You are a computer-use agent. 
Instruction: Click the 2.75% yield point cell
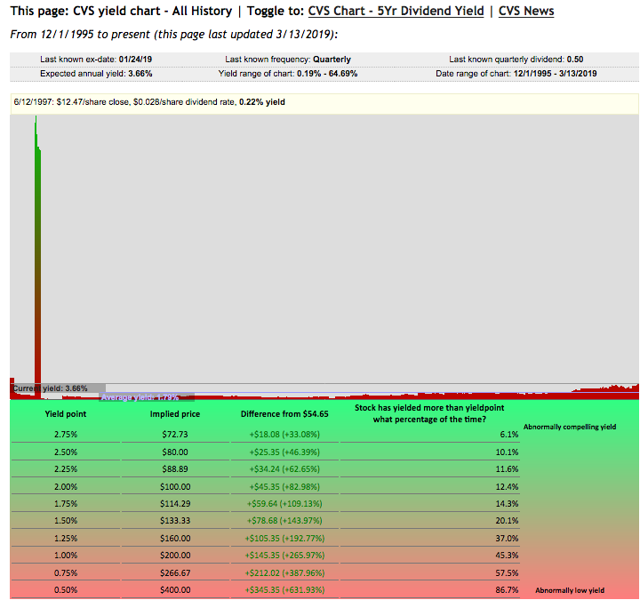point(65,434)
